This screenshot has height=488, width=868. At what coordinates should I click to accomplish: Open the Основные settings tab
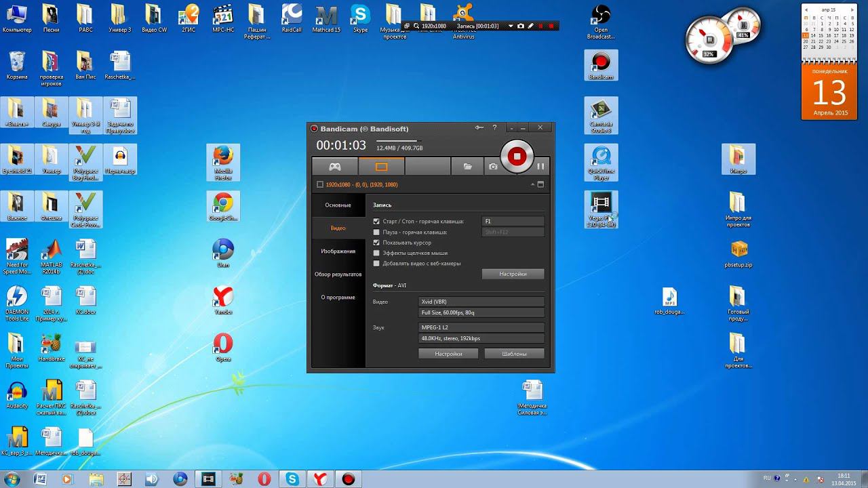[x=338, y=205]
